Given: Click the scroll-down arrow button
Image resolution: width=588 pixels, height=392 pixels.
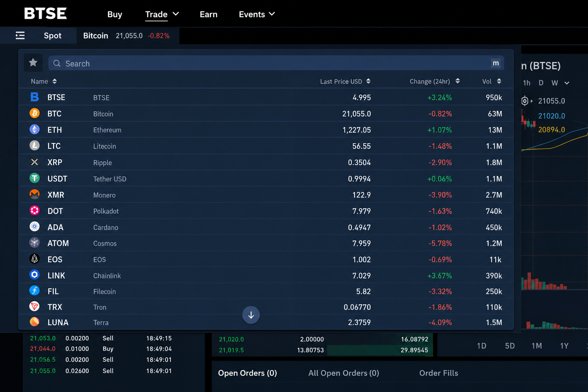Looking at the screenshot, I should (x=251, y=315).
